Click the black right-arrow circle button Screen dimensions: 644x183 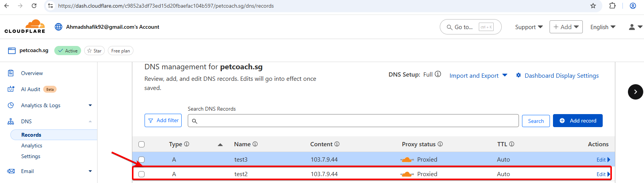pos(636,92)
